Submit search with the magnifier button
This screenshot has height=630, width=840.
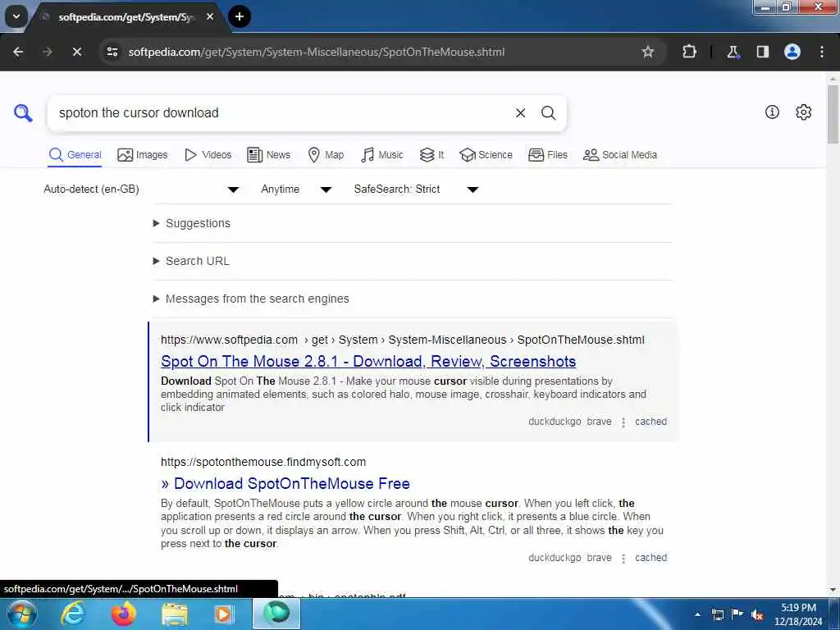tap(548, 113)
